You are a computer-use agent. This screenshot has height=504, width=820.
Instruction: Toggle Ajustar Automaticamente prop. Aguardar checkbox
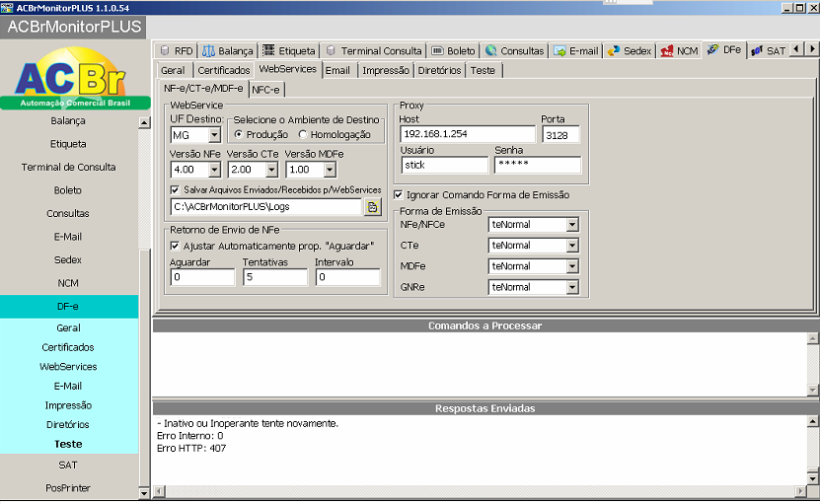176,246
